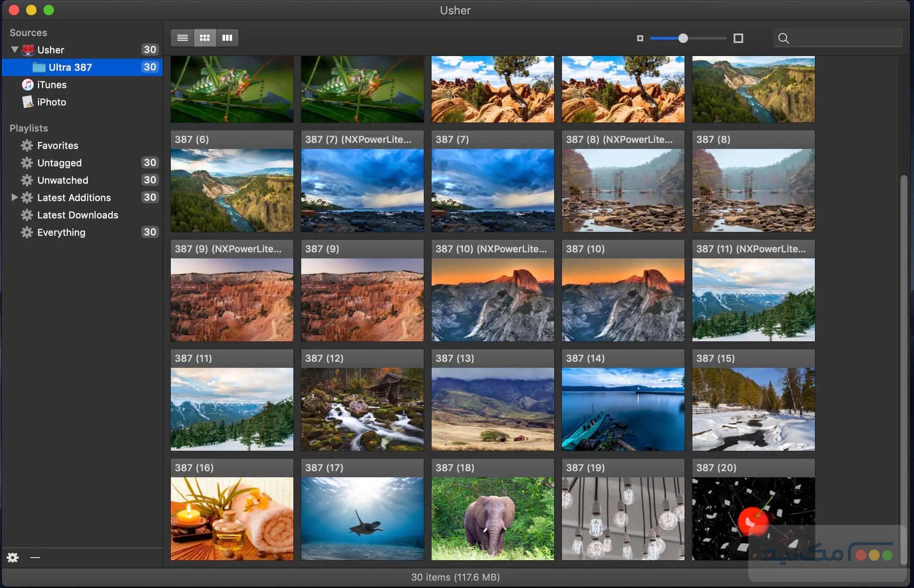This screenshot has height=588, width=914.
Task: Click the small thumbnail size icon
Action: pyautogui.click(x=640, y=38)
